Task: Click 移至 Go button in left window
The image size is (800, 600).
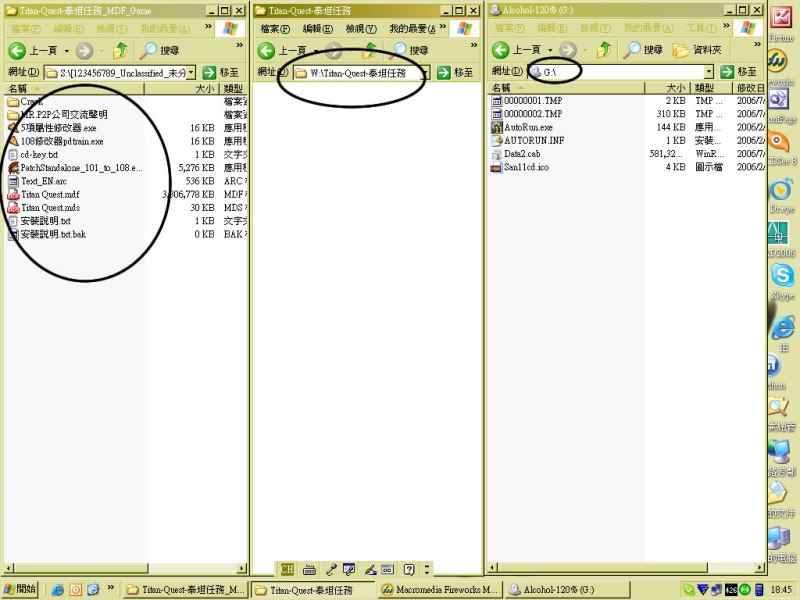Action: coord(221,72)
